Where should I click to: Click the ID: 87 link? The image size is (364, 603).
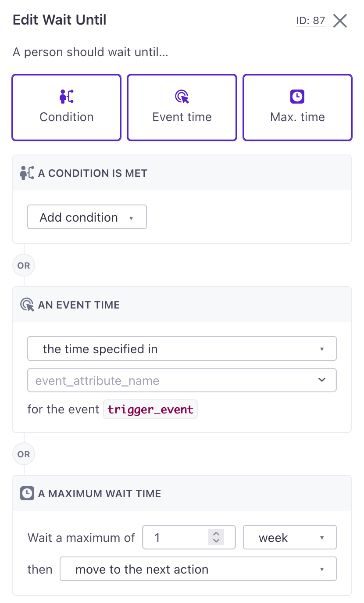[x=310, y=21]
